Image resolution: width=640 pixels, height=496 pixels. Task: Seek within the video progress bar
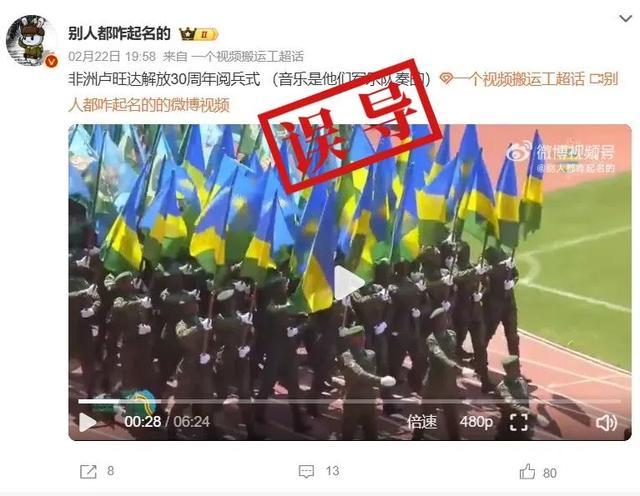coord(349,402)
